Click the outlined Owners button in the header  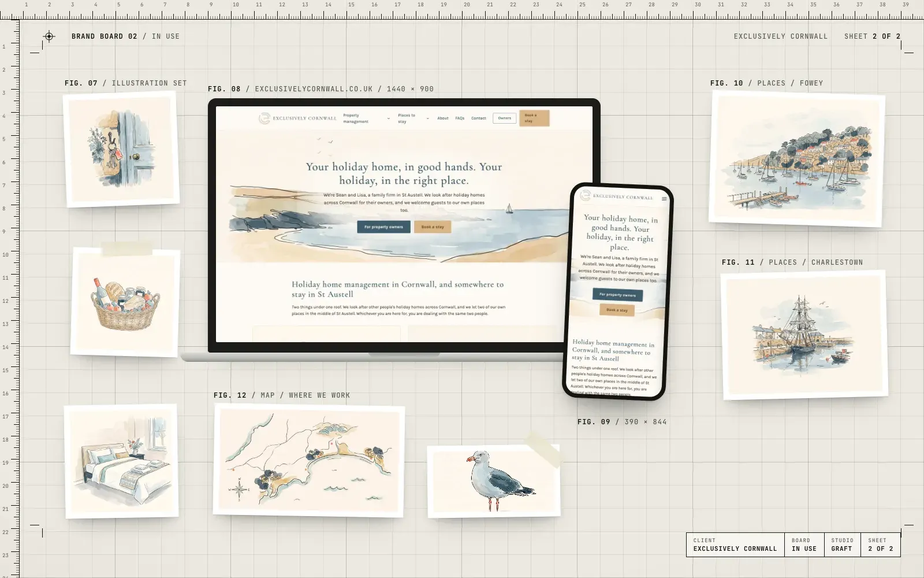click(x=505, y=118)
